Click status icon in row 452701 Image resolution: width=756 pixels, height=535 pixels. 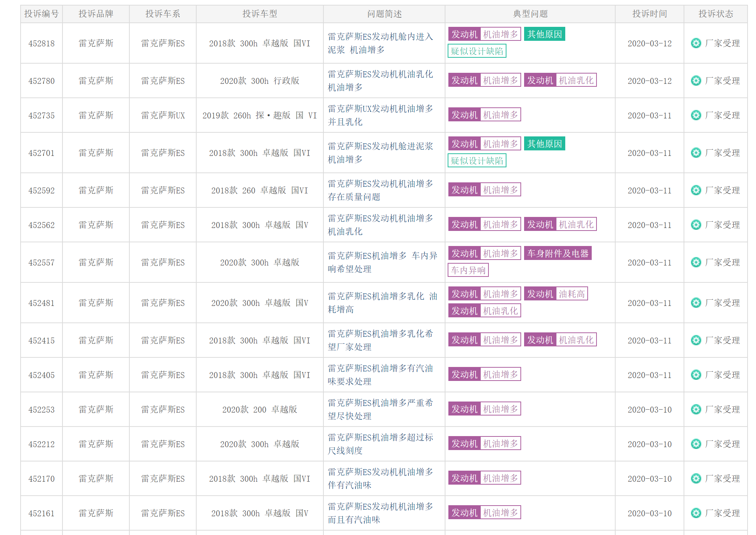pyautogui.click(x=696, y=153)
